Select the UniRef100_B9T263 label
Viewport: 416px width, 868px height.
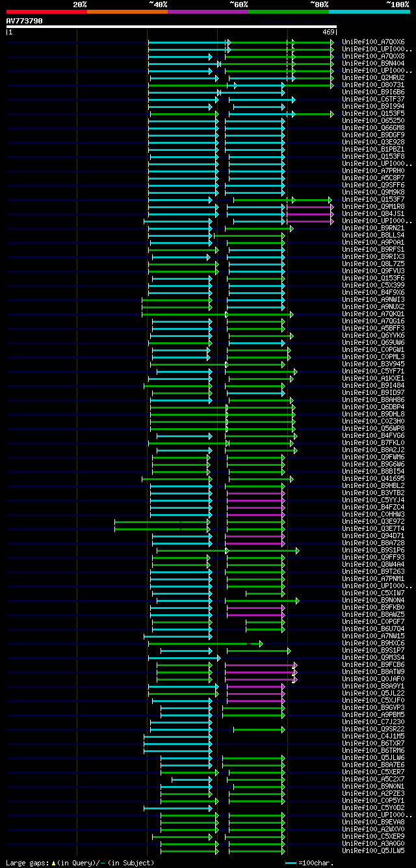pos(373,572)
